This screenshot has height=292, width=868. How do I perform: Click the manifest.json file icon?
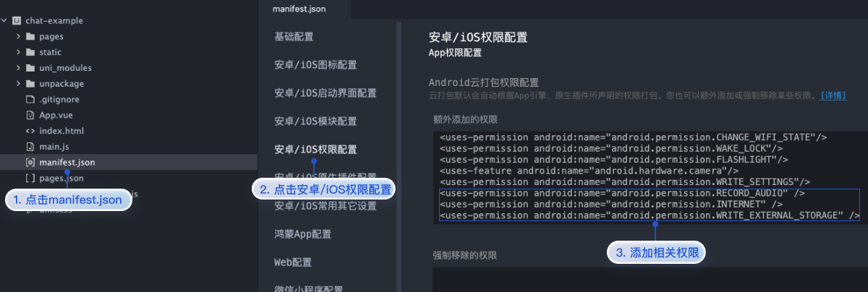click(30, 163)
